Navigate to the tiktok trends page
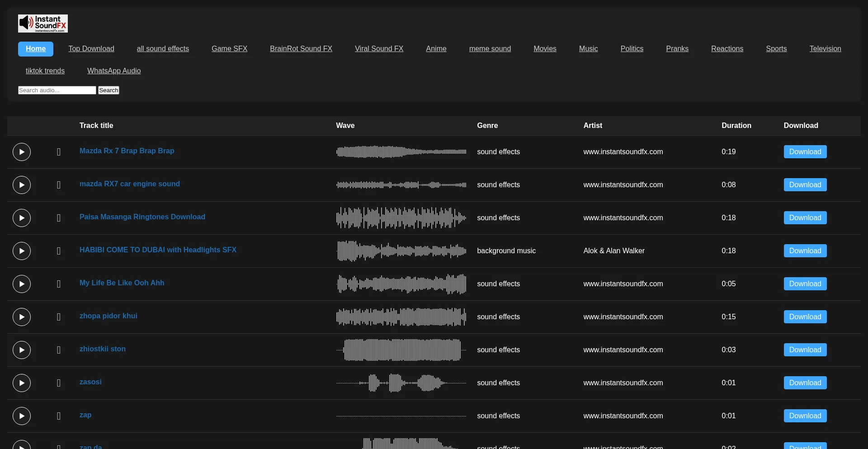868x449 pixels. click(45, 71)
